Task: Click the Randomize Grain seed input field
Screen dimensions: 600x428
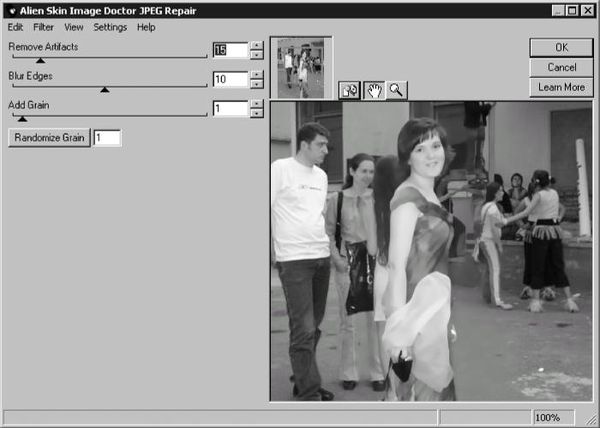Action: click(107, 138)
